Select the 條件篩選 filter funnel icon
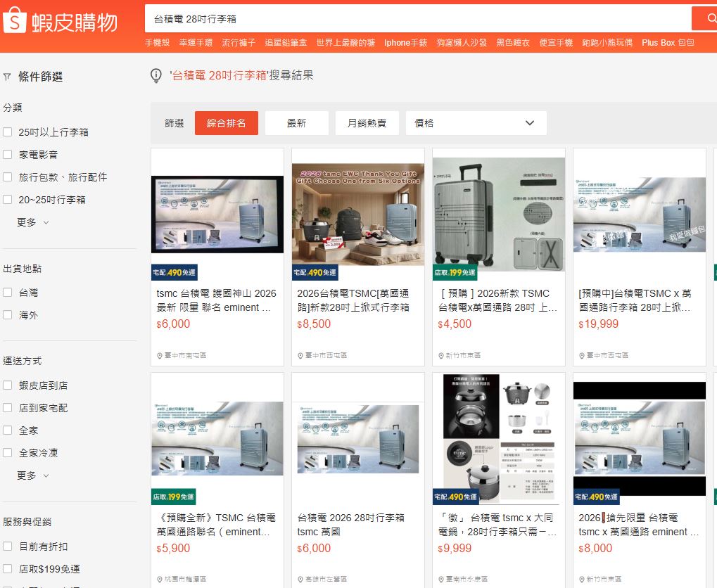 (x=8, y=76)
